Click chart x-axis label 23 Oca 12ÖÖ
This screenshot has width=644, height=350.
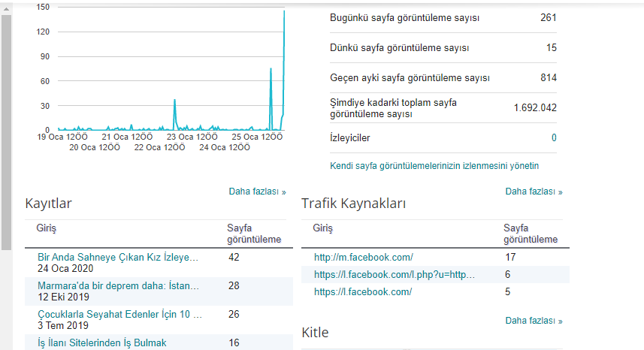[192, 137]
